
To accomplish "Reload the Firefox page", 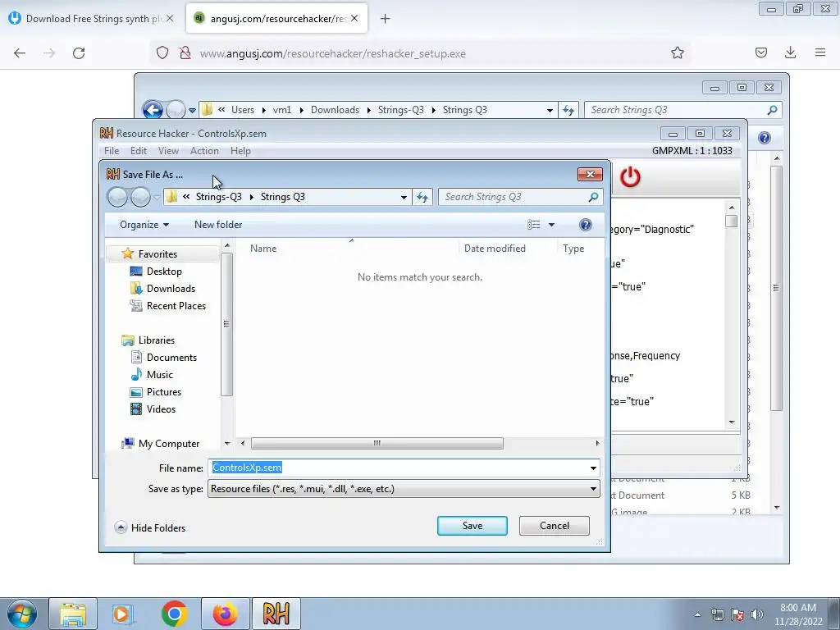I will pos(79,53).
